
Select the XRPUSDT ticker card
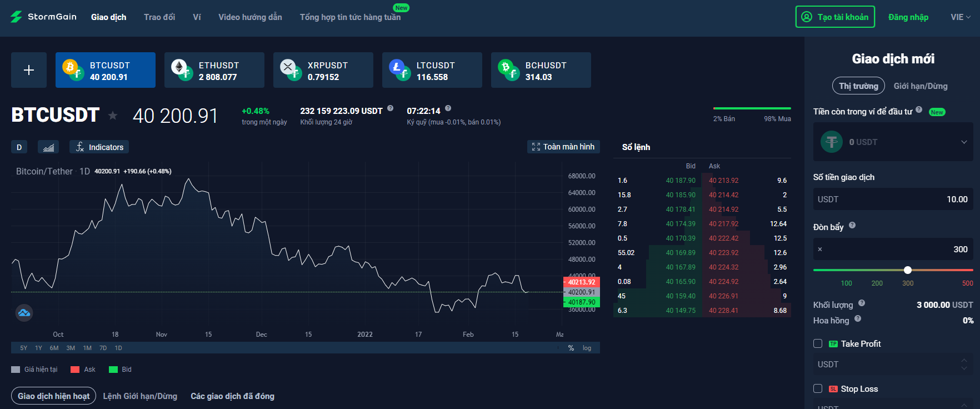(323, 70)
